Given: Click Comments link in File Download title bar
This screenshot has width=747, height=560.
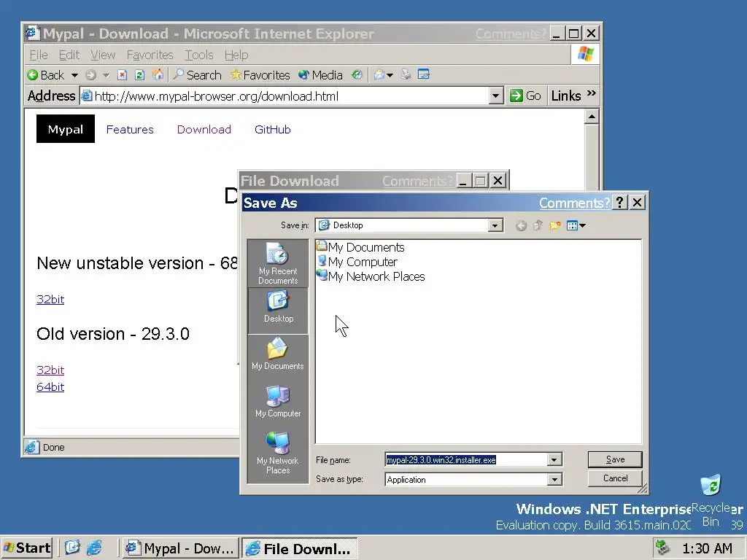Looking at the screenshot, I should coord(417,182).
